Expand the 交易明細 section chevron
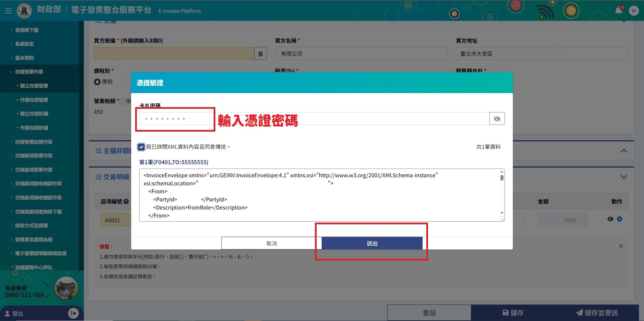The height and width of the screenshot is (321, 644). pyautogui.click(x=624, y=177)
